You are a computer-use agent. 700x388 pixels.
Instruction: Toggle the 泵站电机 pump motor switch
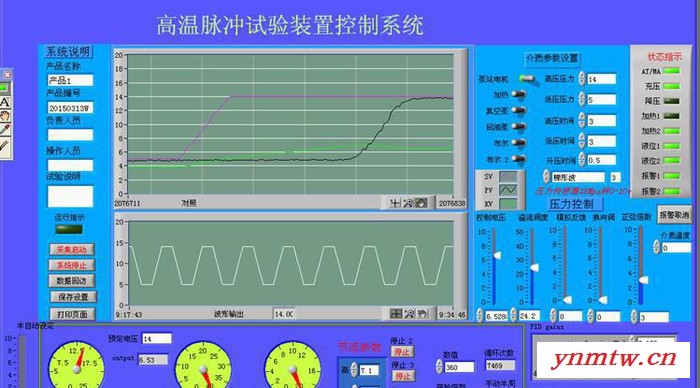[x=527, y=79]
